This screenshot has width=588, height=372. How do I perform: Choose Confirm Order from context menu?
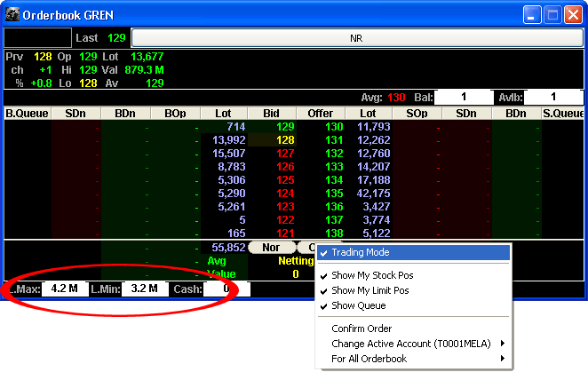pos(413,328)
